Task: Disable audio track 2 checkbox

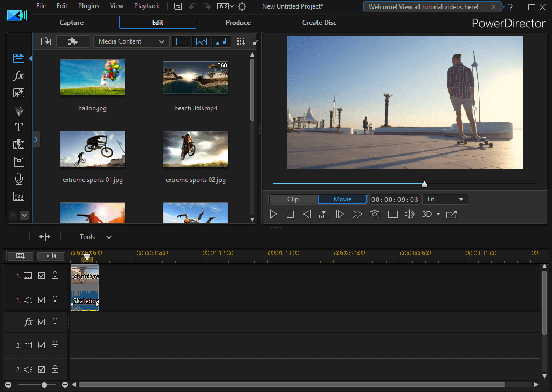Action: (42, 369)
